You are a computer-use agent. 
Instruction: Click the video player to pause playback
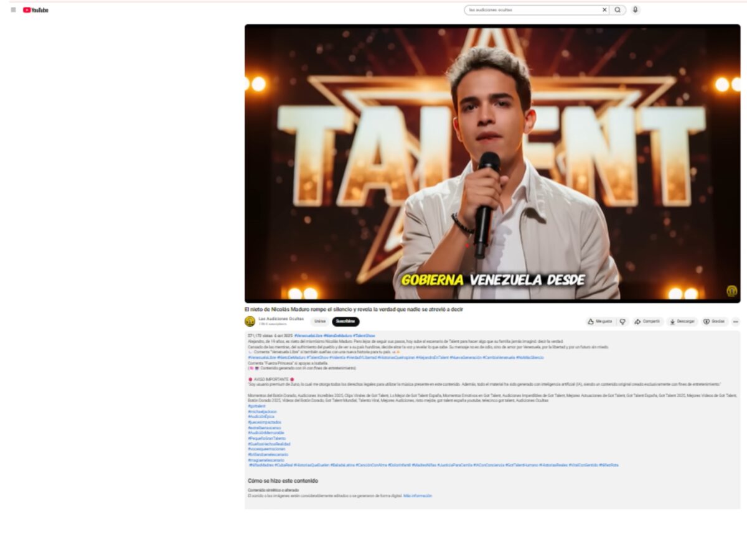point(492,163)
